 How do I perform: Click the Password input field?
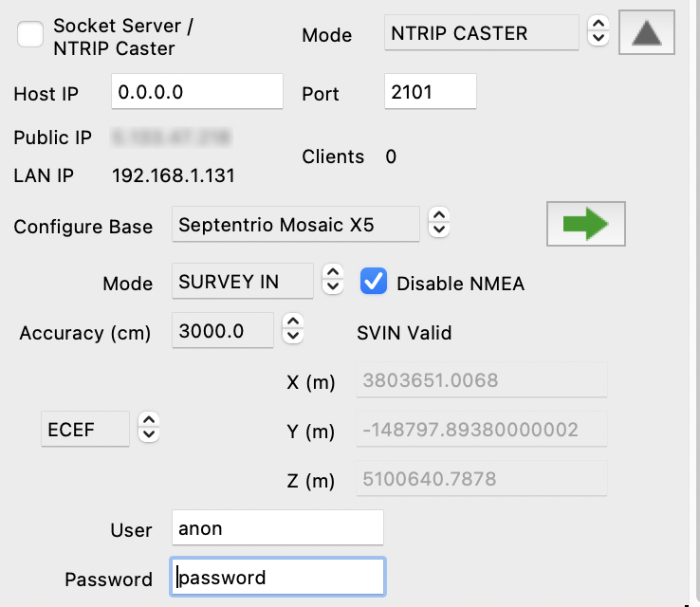tap(279, 578)
